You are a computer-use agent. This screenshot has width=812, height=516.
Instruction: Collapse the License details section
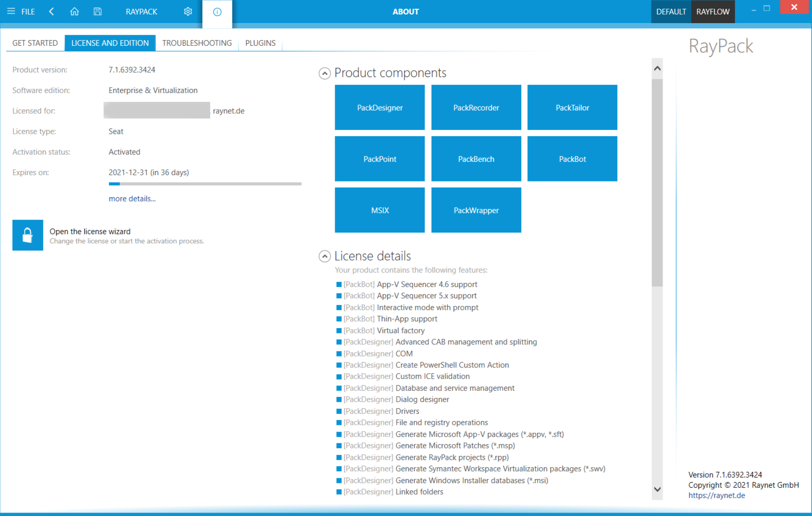point(324,256)
